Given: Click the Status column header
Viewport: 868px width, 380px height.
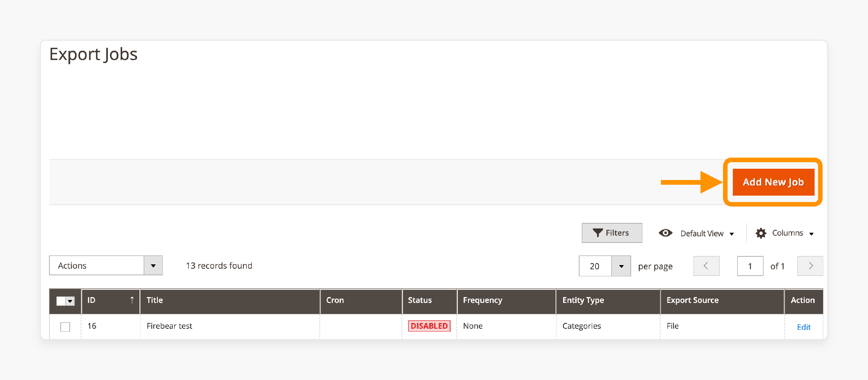Looking at the screenshot, I should tap(420, 300).
